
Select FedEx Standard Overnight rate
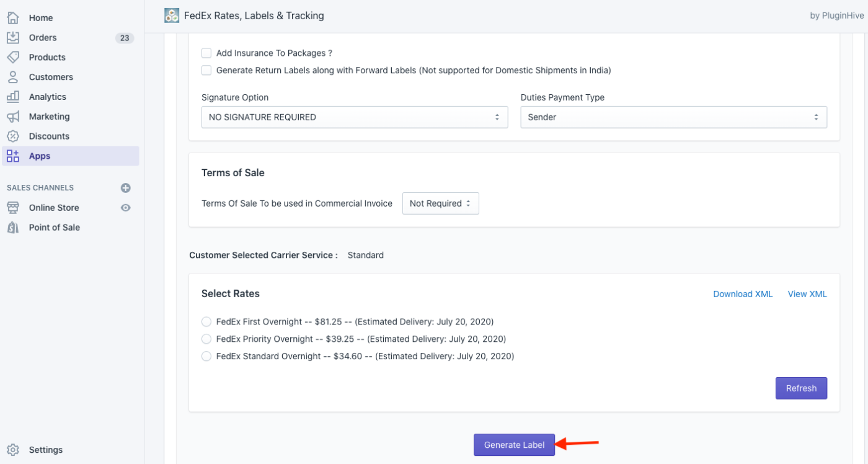coord(206,357)
